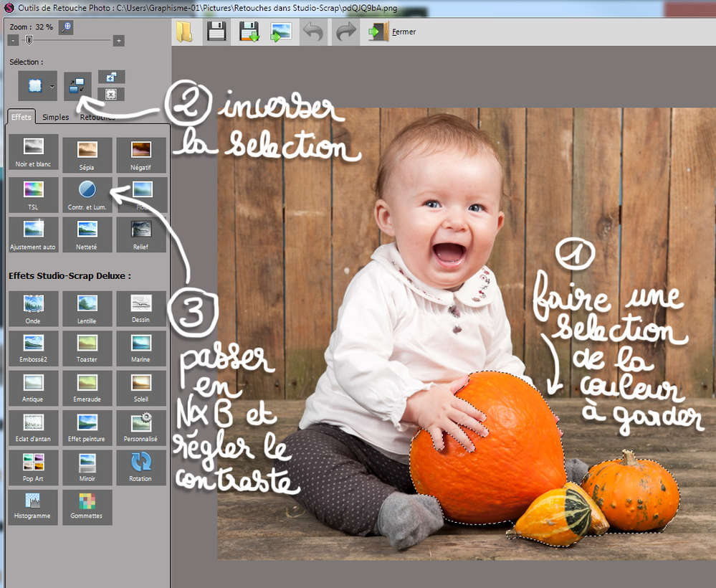716x588 pixels.
Task: Click the open folder icon
Action: (x=185, y=32)
